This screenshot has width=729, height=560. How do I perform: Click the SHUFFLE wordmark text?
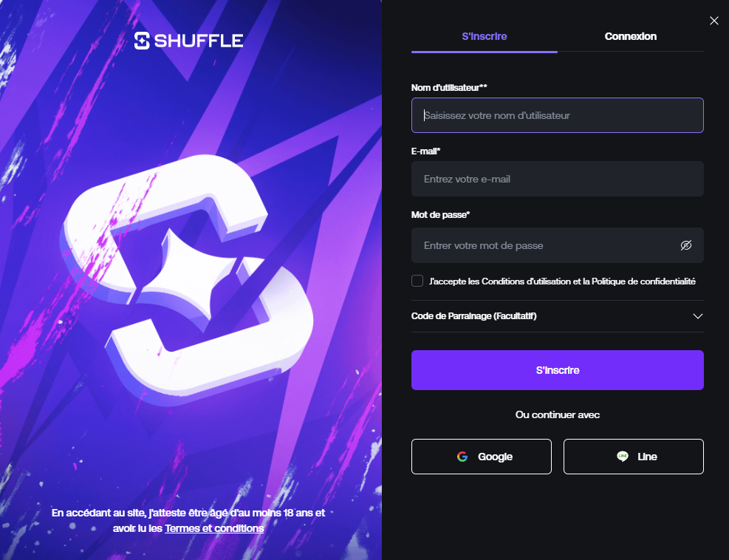pyautogui.click(x=199, y=41)
